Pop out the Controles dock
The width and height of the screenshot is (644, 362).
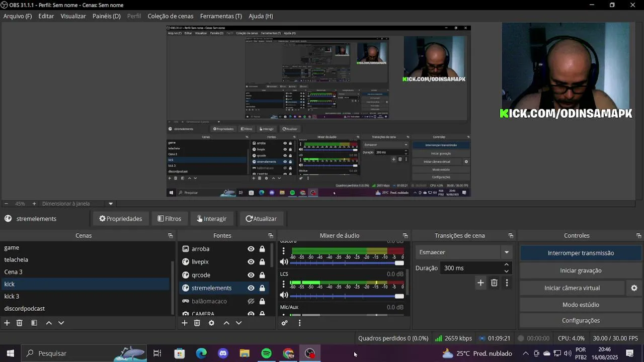tap(639, 235)
